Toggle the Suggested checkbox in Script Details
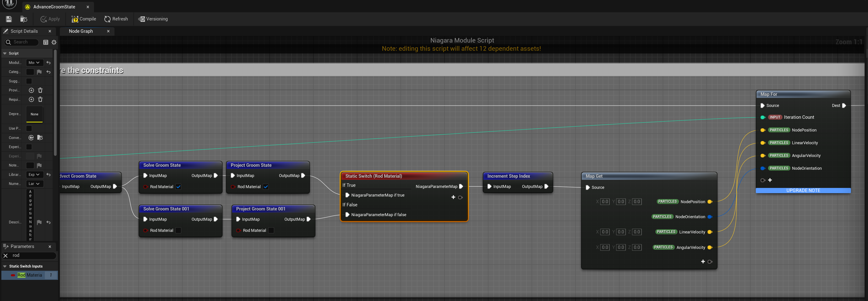Screen dimensions: 868x301 coord(29,81)
